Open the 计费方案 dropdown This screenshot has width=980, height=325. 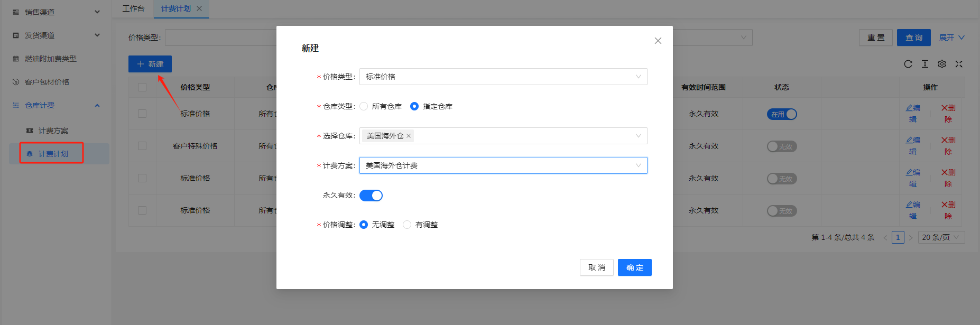503,165
